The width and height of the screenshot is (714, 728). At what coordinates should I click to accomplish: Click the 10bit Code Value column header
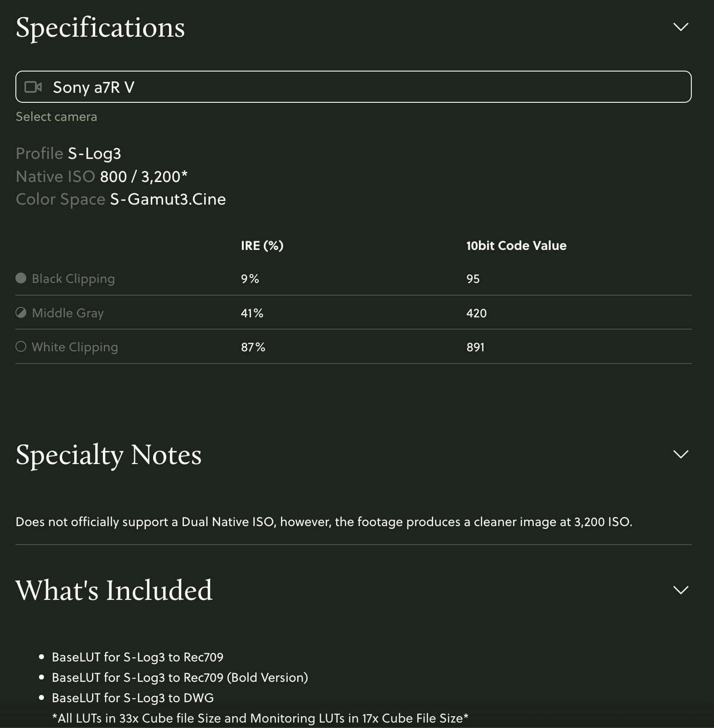pos(516,245)
